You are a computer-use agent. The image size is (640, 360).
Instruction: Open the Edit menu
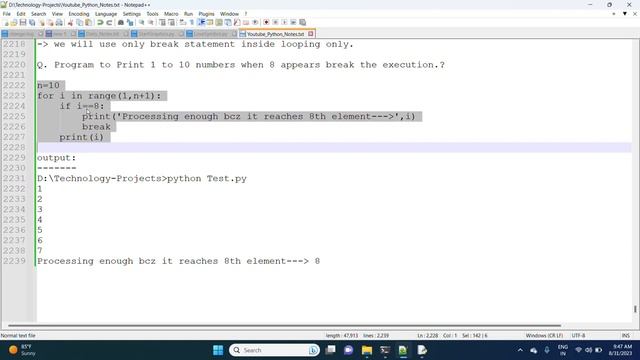(x=21, y=14)
